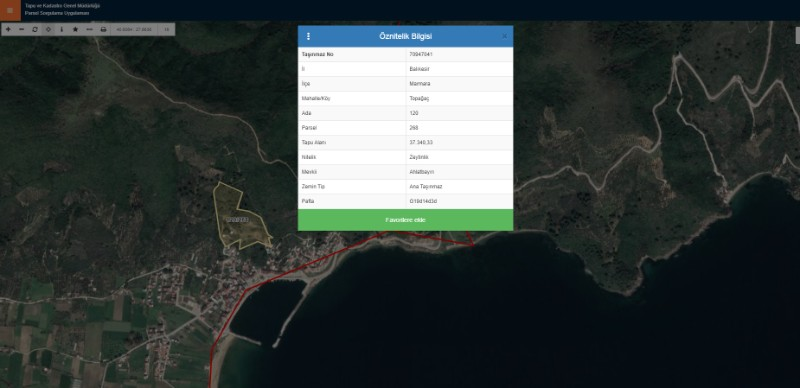Zoom in with the plus tool

[x=8, y=29]
